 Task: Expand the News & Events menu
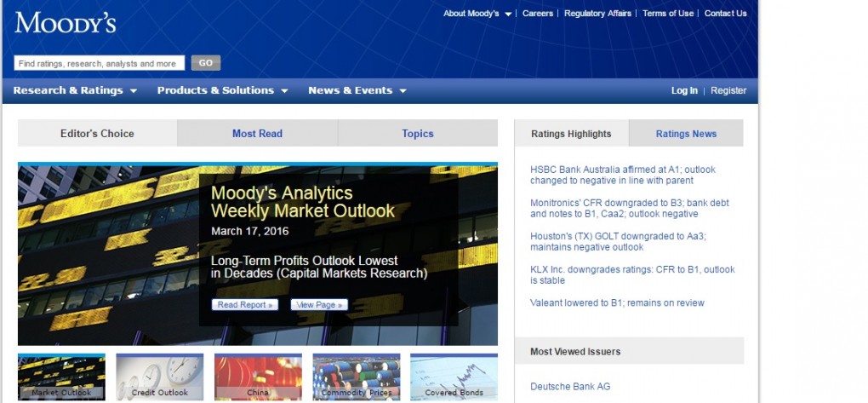point(357,90)
